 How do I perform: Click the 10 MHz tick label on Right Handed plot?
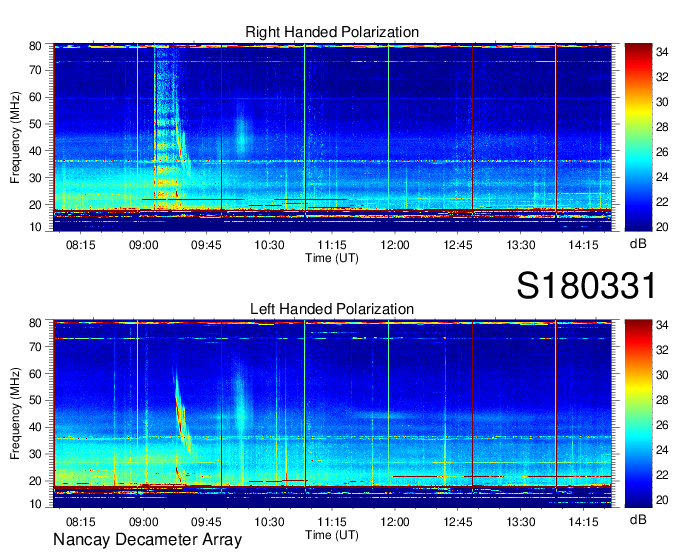(x=35, y=227)
